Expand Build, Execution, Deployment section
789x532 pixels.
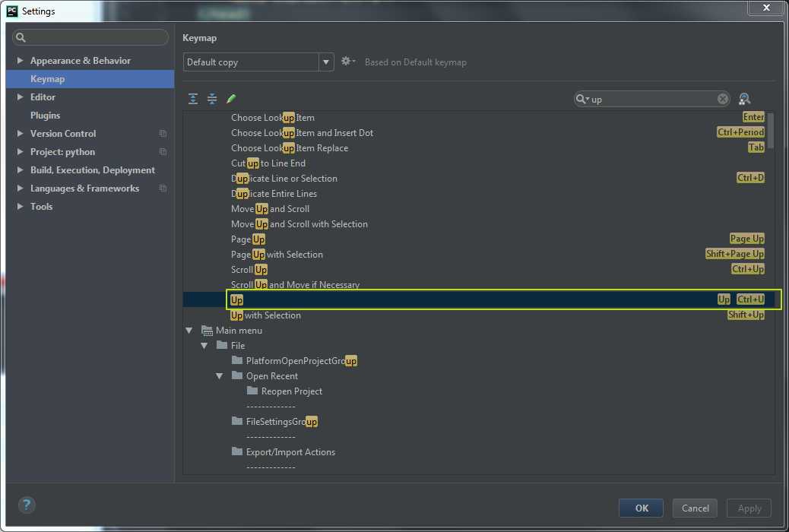[x=20, y=169]
